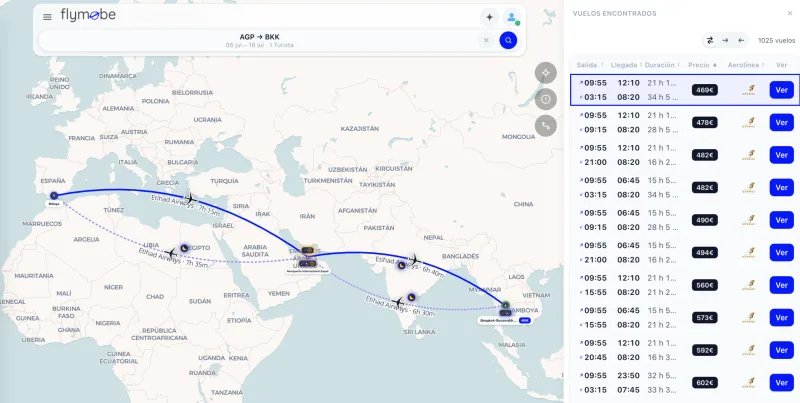Click plane icon on Etihad 7h 15m route
Image resolution: width=800 pixels, height=403 pixels.
(190, 198)
